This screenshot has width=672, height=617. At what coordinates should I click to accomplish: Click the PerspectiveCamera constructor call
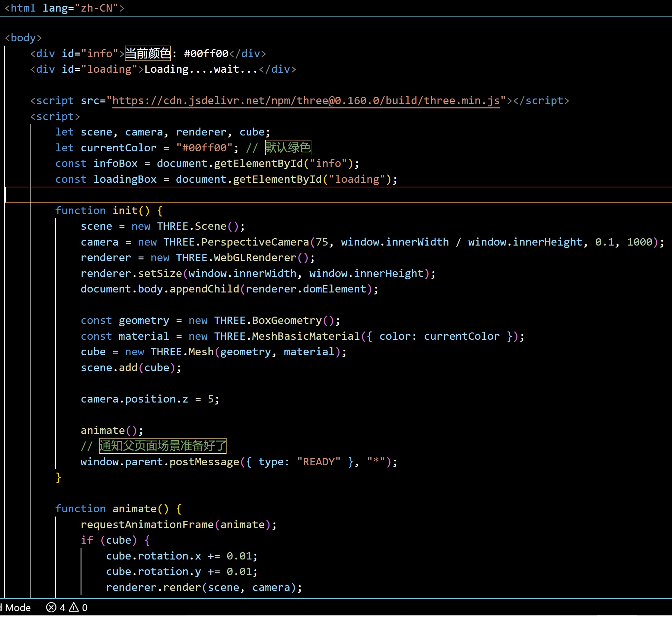(255, 242)
